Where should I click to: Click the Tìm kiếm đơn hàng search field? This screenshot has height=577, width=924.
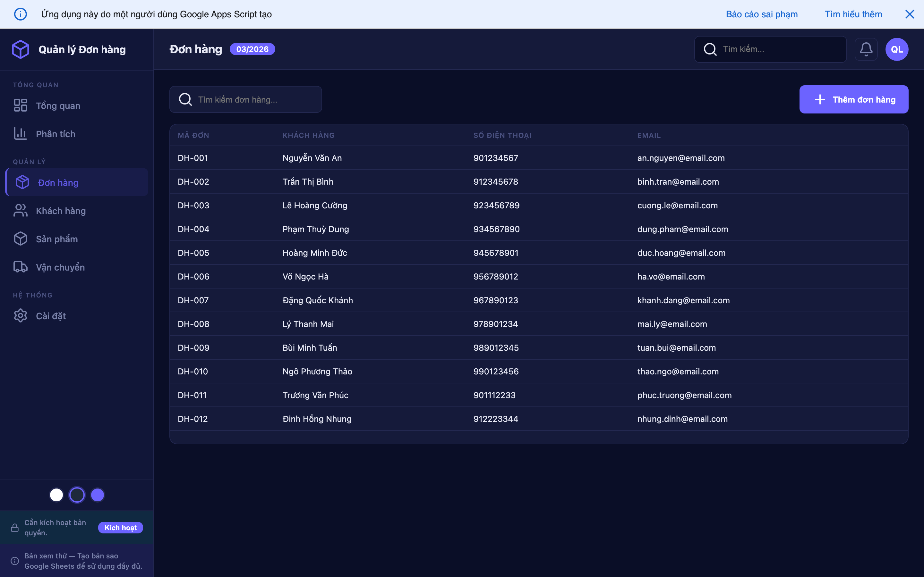click(x=245, y=99)
